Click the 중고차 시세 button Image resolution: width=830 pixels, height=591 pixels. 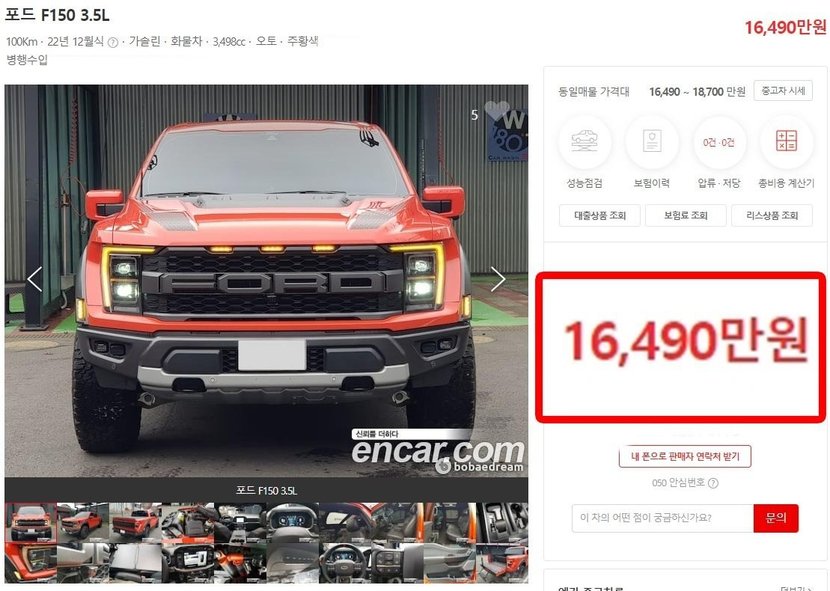(x=783, y=91)
